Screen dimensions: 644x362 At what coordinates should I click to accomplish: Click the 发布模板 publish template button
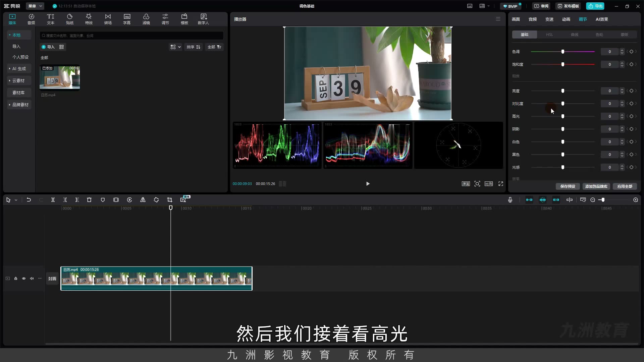point(568,6)
